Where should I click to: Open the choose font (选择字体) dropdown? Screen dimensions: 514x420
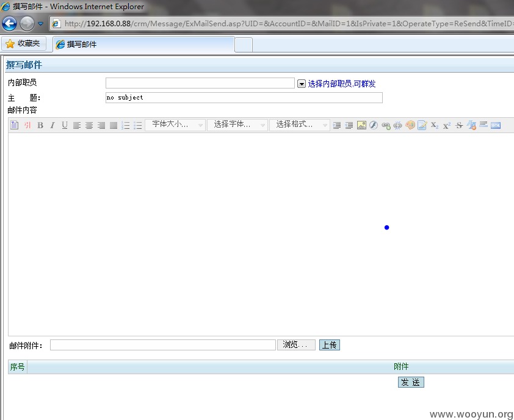tap(237, 125)
